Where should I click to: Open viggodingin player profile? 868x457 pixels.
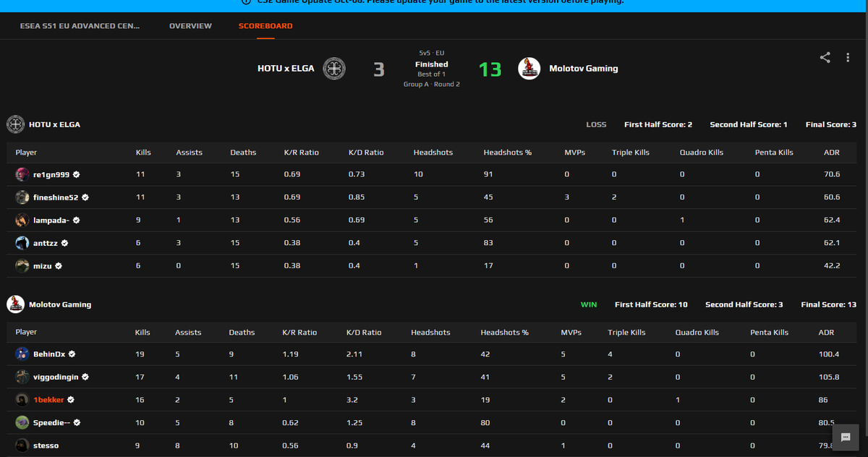[56, 377]
